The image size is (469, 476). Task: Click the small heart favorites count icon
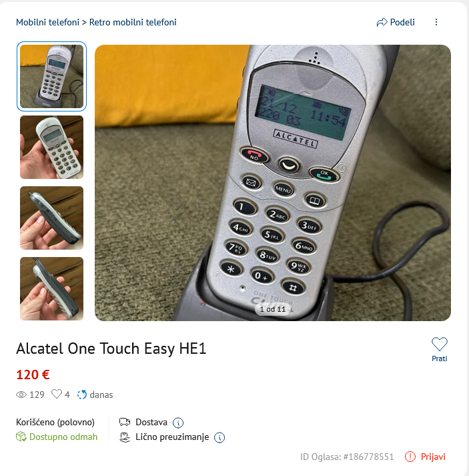(57, 394)
